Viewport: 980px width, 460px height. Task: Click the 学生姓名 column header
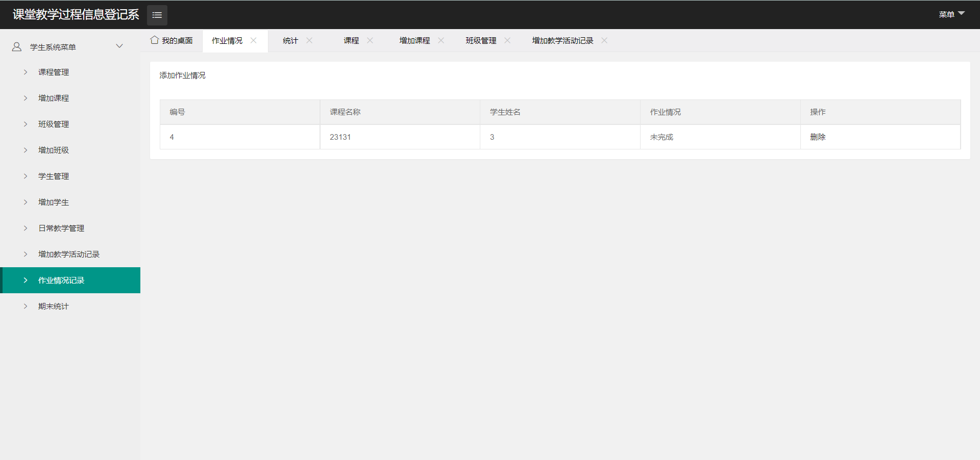(560, 112)
